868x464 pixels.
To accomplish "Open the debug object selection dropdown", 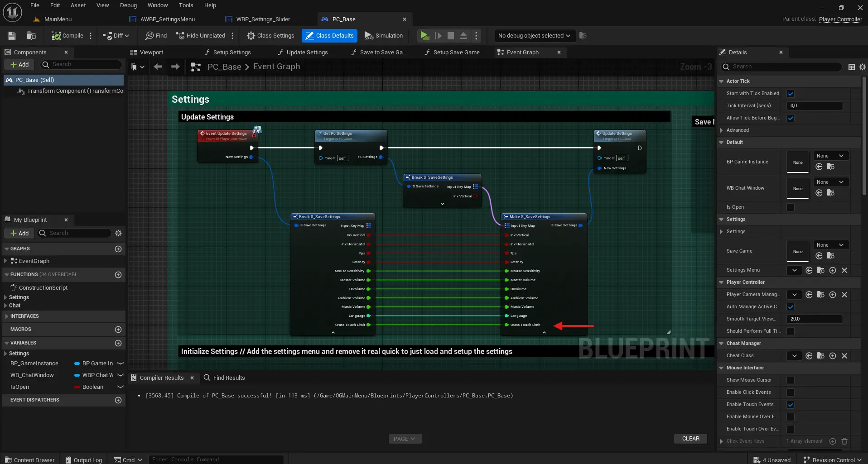I will tap(535, 36).
